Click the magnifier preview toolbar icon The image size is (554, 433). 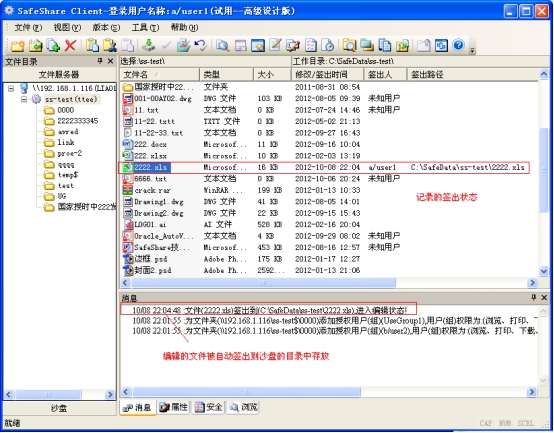point(223,46)
